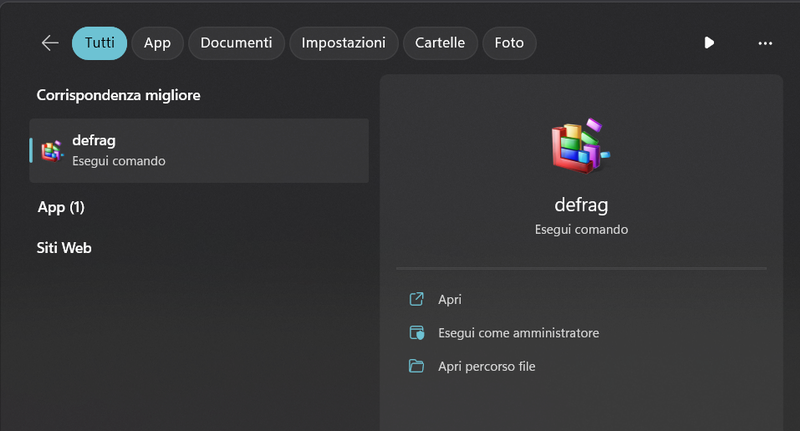Click the play icon in header
The image size is (800, 431).
click(x=709, y=43)
